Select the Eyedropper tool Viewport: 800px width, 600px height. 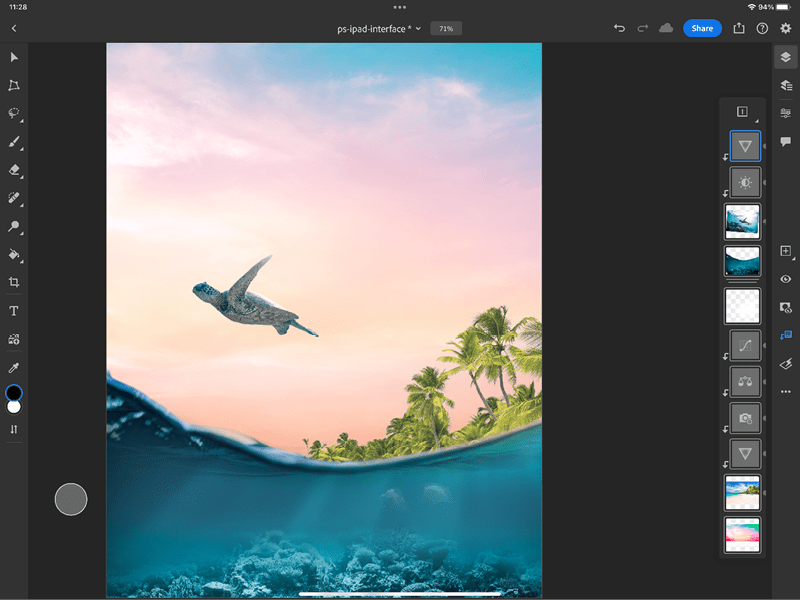pos(14,368)
